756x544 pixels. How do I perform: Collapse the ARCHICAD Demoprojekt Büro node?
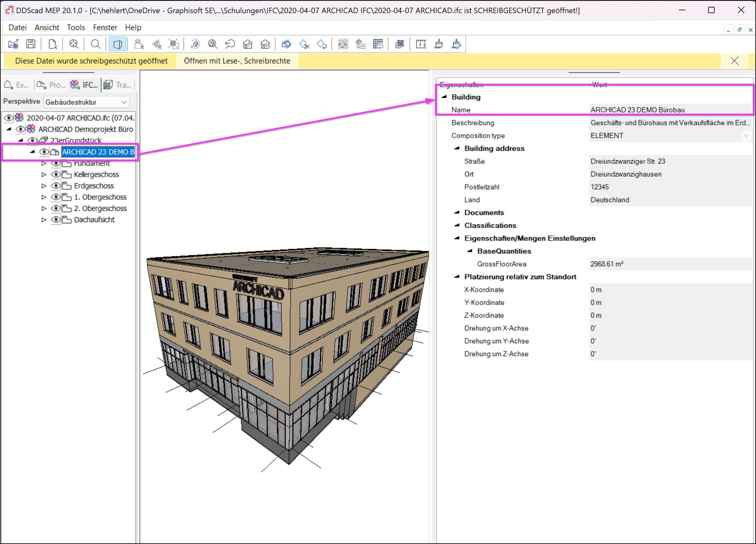pyautogui.click(x=9, y=129)
